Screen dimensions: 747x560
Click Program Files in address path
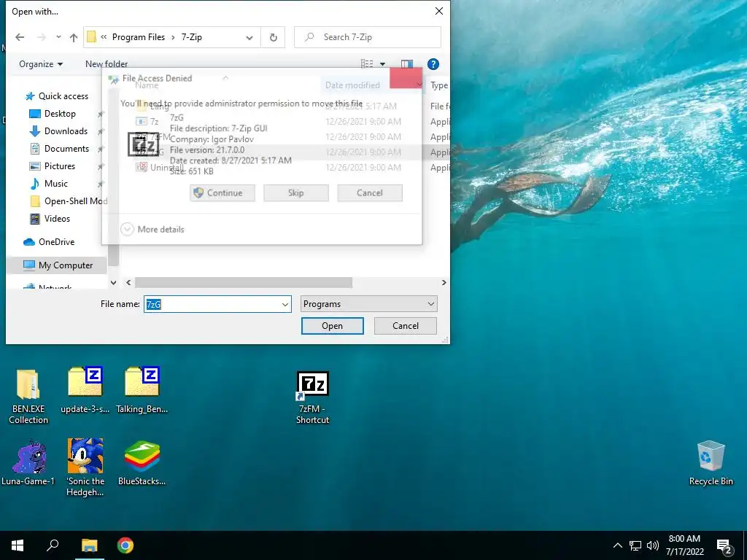138,37
